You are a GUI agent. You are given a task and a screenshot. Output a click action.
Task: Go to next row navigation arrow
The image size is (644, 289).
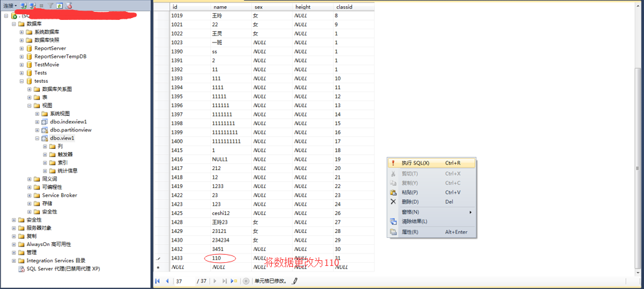215,281
